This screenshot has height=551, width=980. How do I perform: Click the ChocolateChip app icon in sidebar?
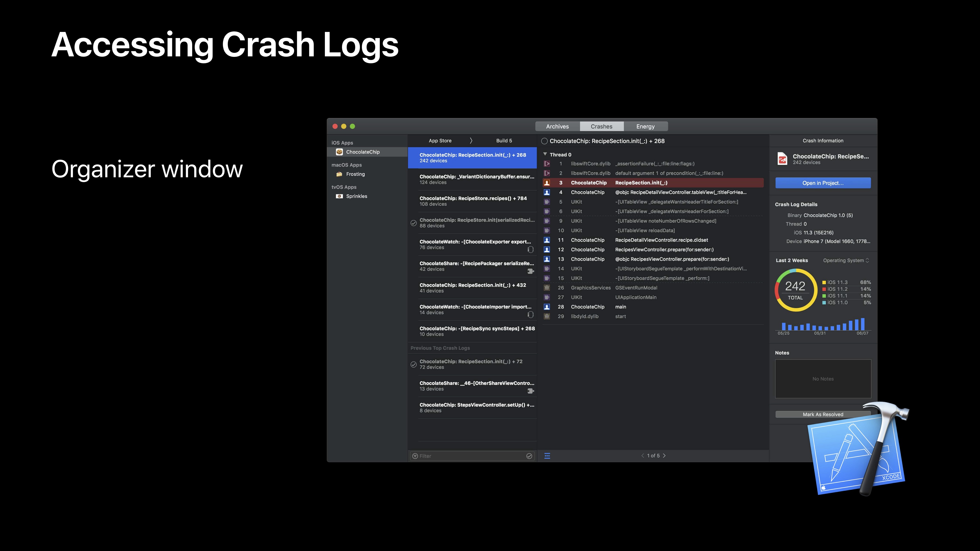click(x=339, y=152)
